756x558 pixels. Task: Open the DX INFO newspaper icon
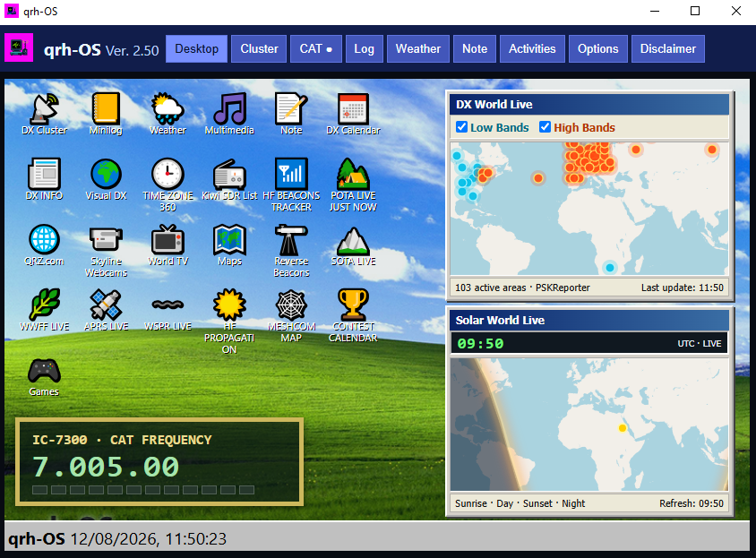pos(45,179)
